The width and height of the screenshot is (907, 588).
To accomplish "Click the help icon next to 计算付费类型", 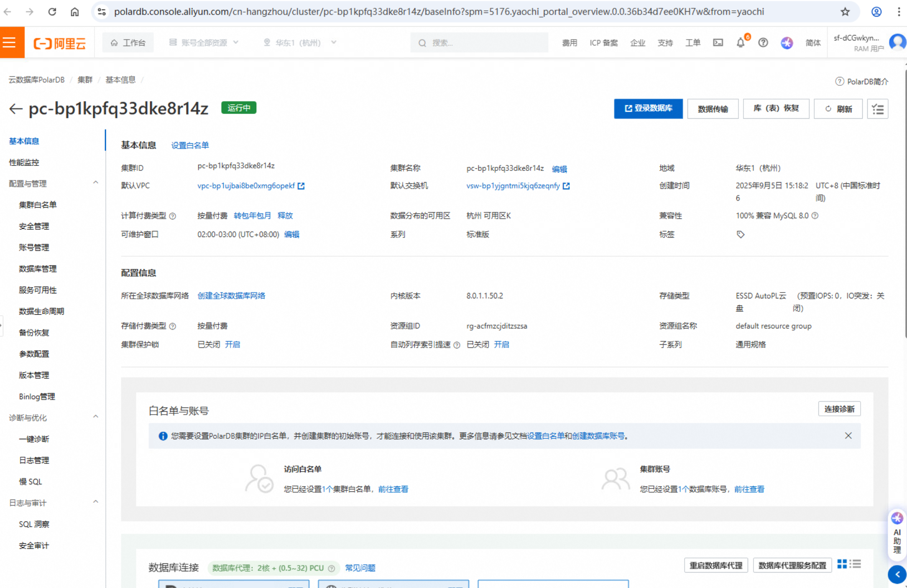I will click(173, 216).
